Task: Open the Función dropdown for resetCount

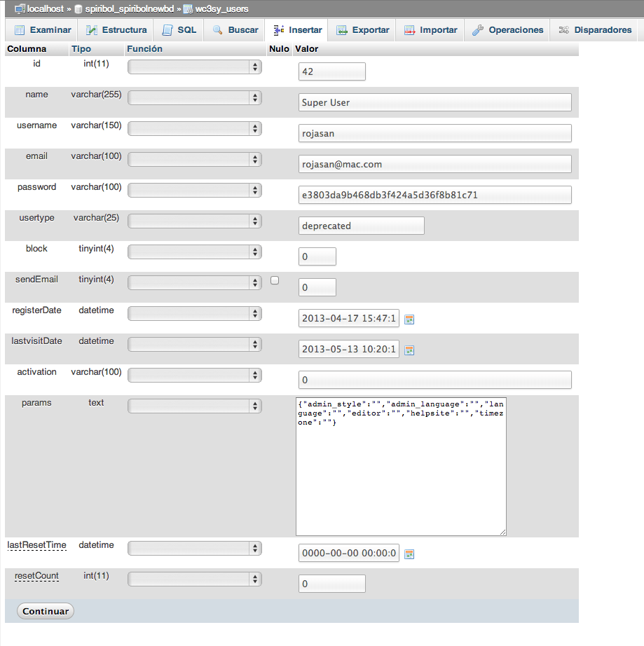Action: (x=195, y=579)
